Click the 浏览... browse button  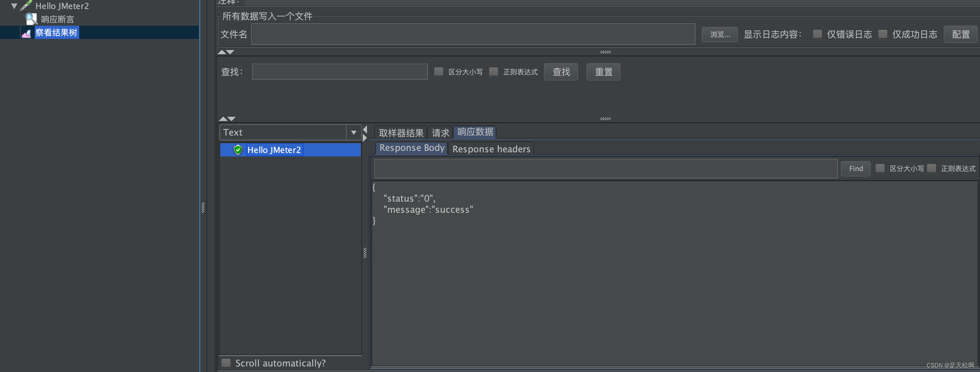[x=720, y=35]
